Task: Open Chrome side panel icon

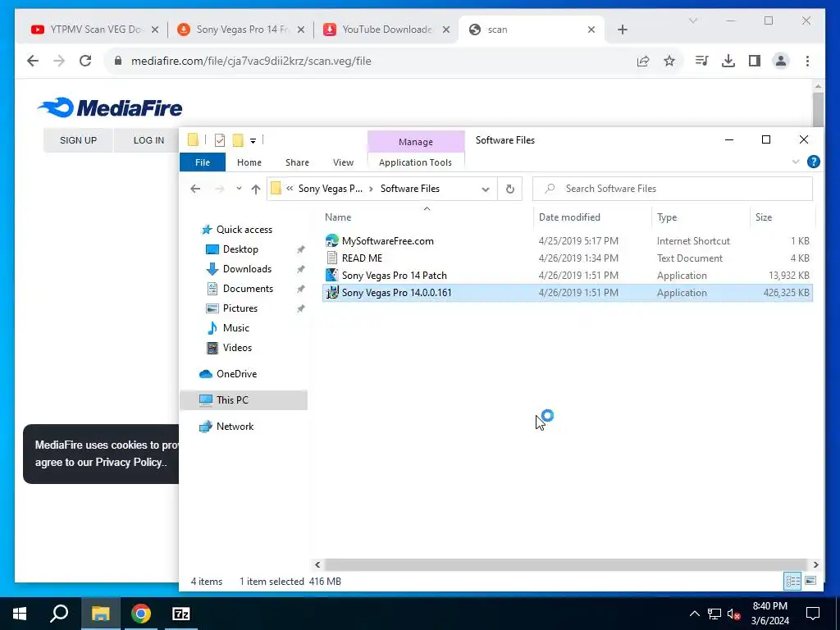Action: [755, 61]
